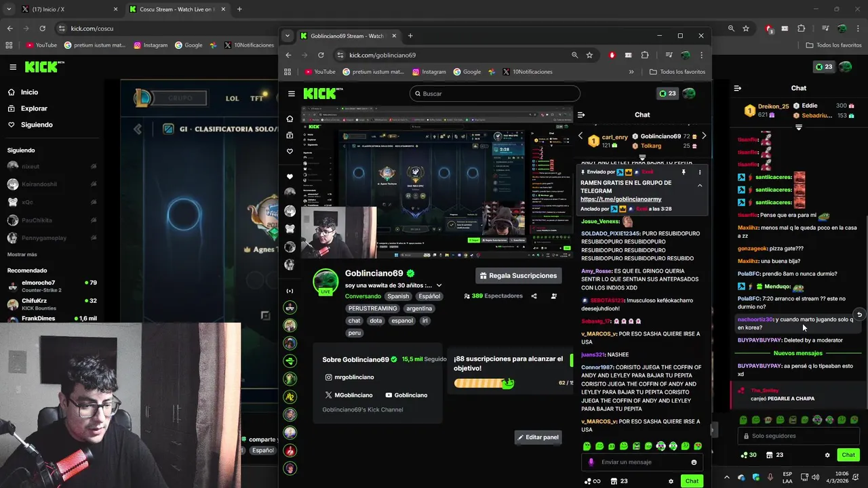Viewport: 868px width, 488px height.
Task: Focus the Enviar un mensaje chat input
Action: [x=642, y=462]
